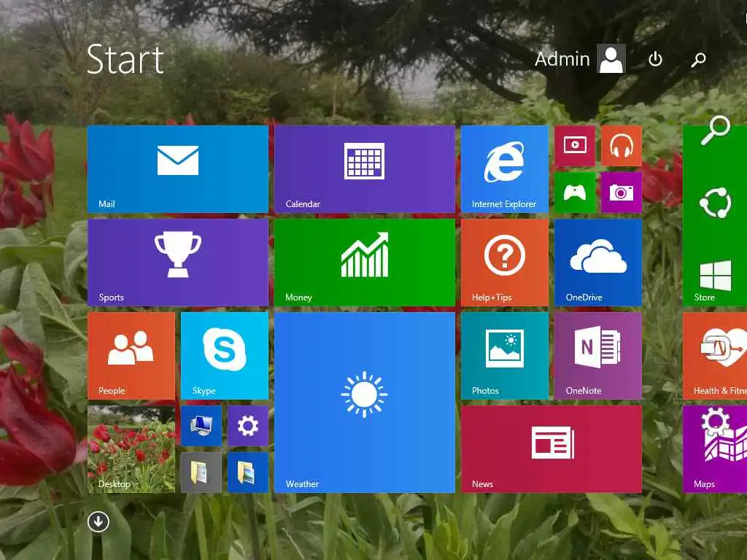747x560 pixels.
Task: Show all apps with down arrow
Action: tap(98, 521)
